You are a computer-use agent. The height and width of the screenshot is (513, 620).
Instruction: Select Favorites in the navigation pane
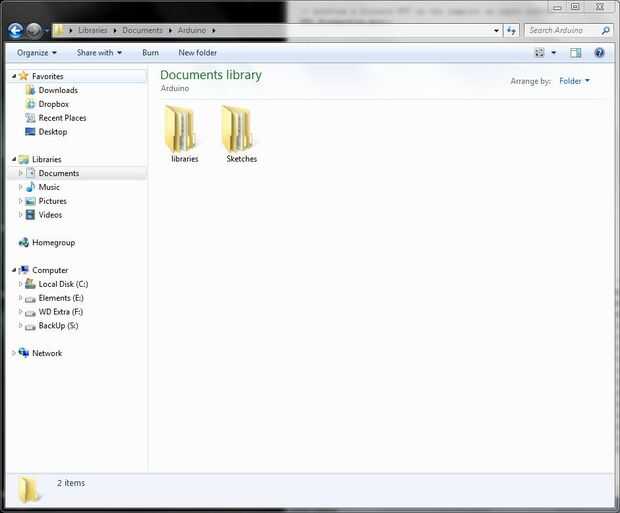pos(47,76)
